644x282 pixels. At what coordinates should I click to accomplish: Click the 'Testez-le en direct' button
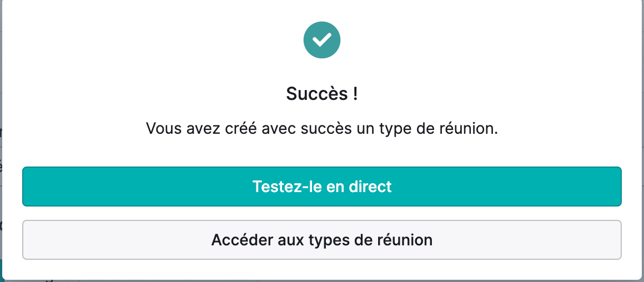tap(322, 187)
